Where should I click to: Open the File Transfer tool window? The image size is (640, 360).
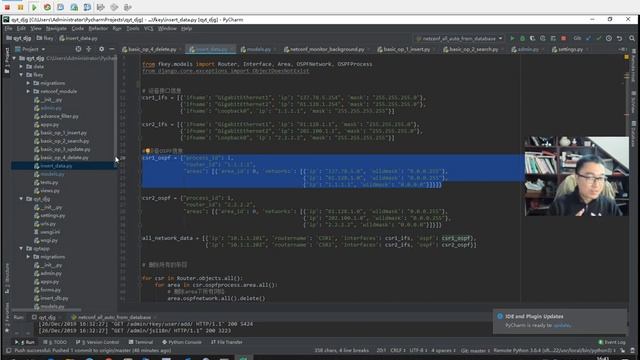pyautogui.click(x=227, y=342)
